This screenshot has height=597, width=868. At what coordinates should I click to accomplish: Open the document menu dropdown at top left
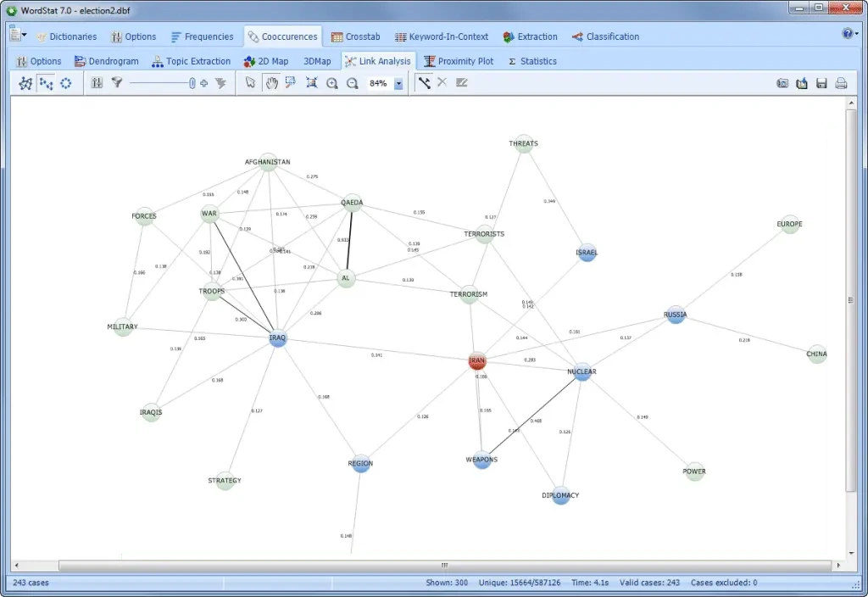(18, 34)
